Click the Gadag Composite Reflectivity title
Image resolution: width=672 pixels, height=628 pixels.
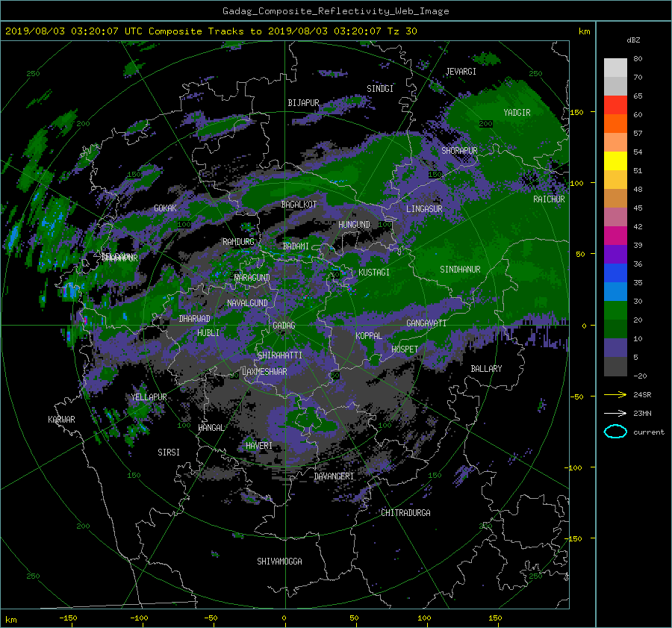[x=335, y=11]
